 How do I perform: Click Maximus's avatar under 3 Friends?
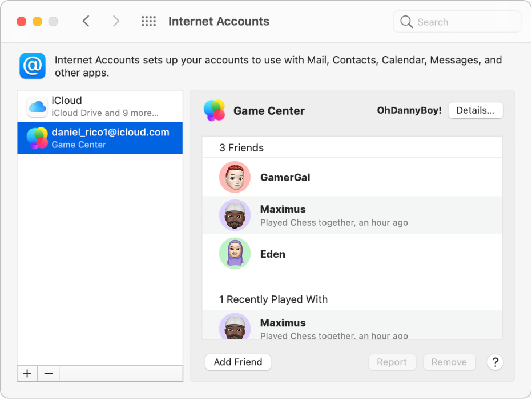coord(235,215)
